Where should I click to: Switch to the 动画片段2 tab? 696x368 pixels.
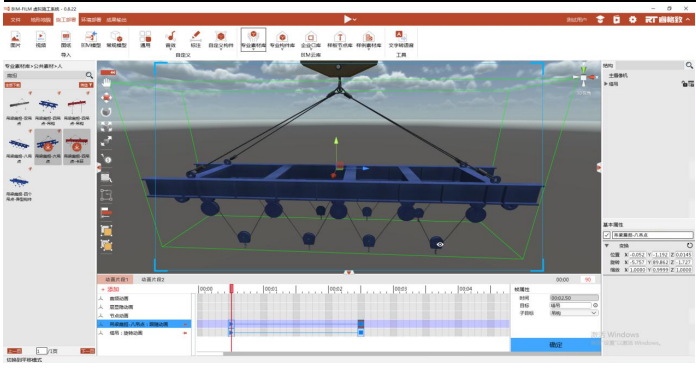coord(153,280)
